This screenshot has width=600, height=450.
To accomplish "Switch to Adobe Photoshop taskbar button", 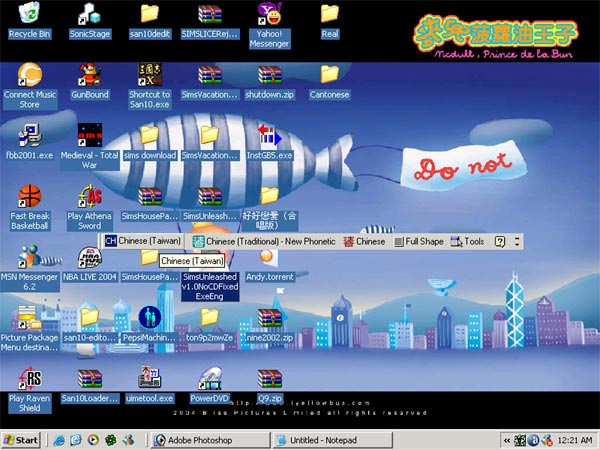I will [x=210, y=440].
